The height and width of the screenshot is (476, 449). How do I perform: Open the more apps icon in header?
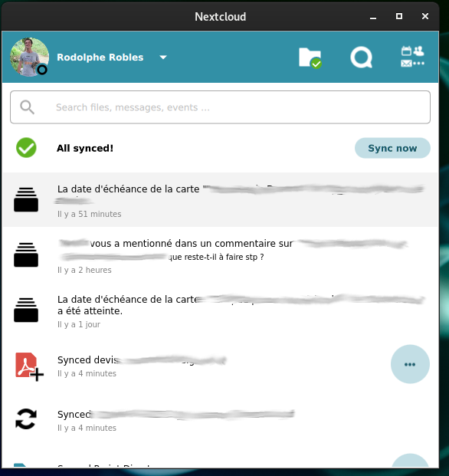point(412,57)
